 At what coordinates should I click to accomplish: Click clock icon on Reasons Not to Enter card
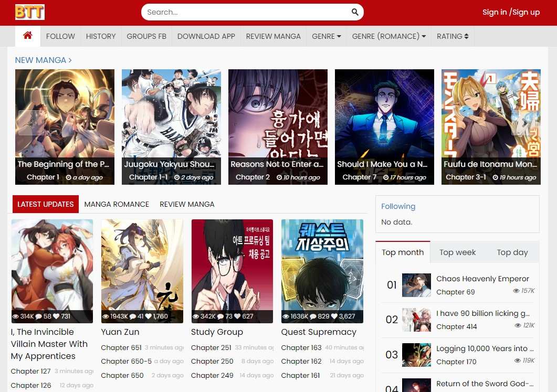point(279,177)
